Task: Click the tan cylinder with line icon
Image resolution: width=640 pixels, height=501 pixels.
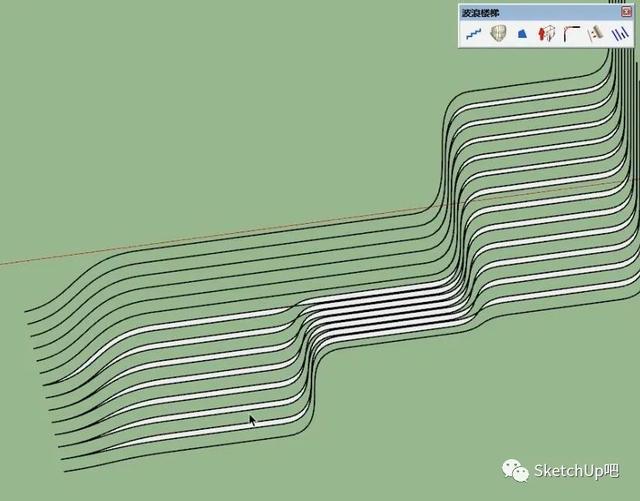Action: pyautogui.click(x=596, y=33)
